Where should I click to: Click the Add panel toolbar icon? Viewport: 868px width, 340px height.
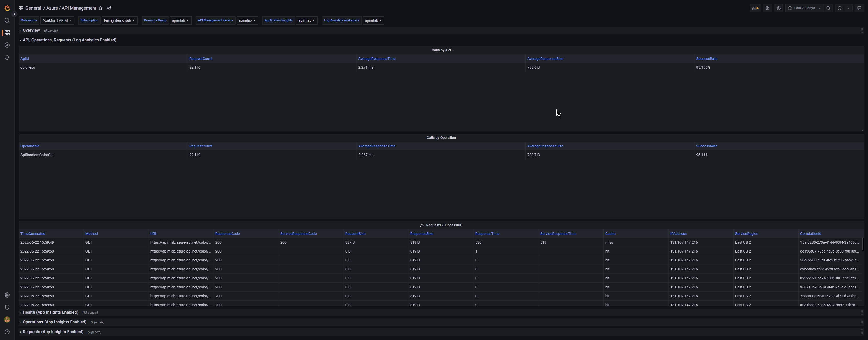(755, 8)
